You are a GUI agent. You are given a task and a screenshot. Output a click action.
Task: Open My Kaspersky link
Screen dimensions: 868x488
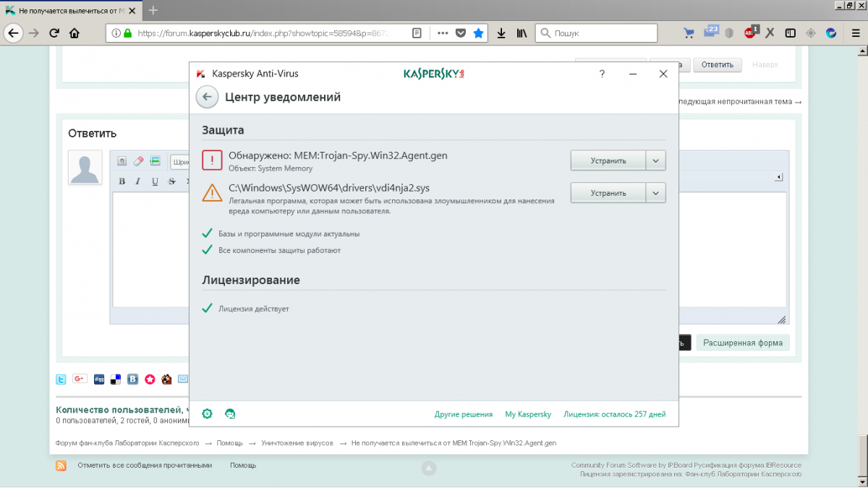point(528,414)
